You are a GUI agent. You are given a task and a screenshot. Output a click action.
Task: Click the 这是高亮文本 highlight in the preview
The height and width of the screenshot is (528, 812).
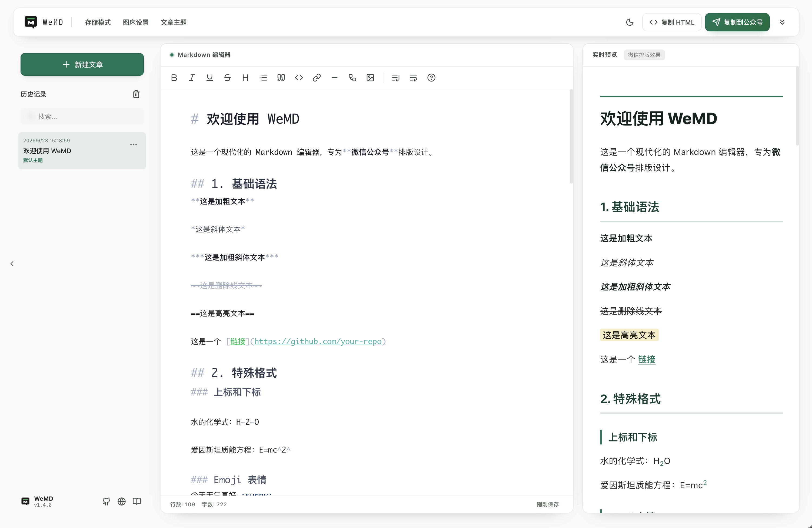click(629, 335)
